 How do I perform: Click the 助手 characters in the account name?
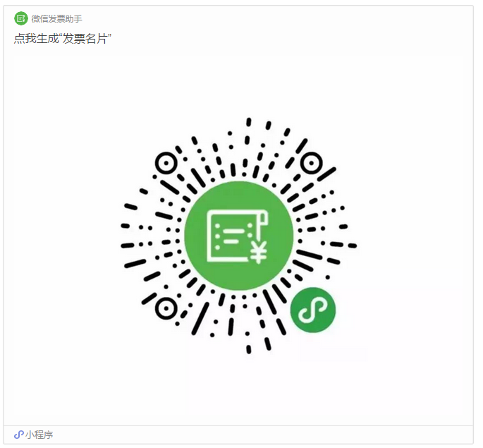73,19
